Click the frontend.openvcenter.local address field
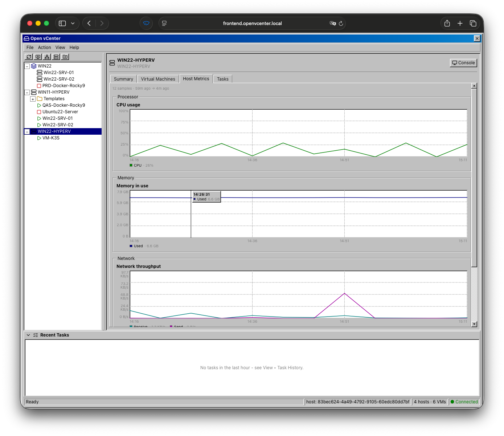 252,23
